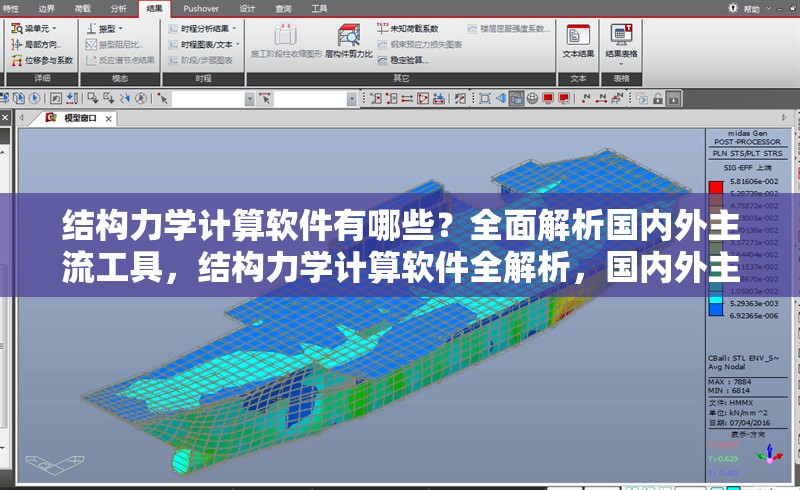Click the red legend swatch 5.81606e-002
The image size is (800, 490).
(x=716, y=187)
